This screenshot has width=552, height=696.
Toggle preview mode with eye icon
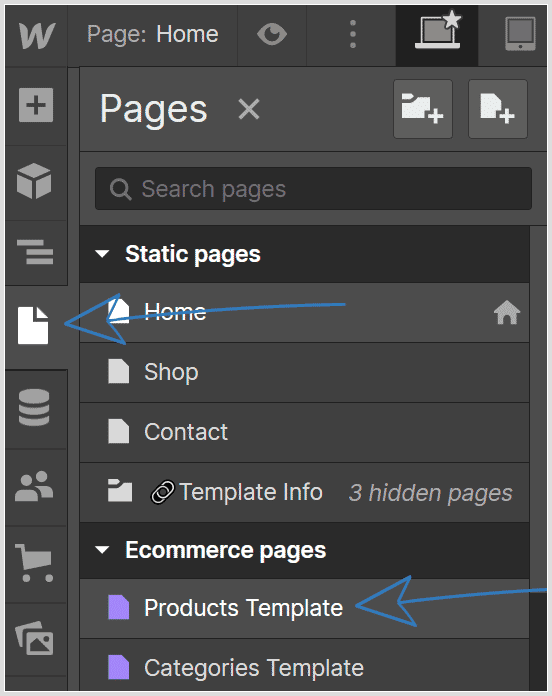272,34
